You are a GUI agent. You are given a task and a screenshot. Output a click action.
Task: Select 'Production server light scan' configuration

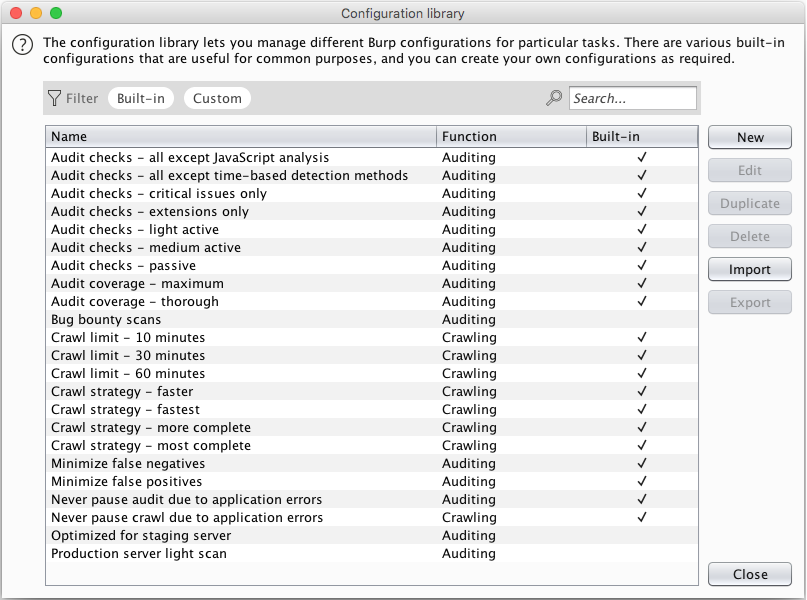coord(372,554)
